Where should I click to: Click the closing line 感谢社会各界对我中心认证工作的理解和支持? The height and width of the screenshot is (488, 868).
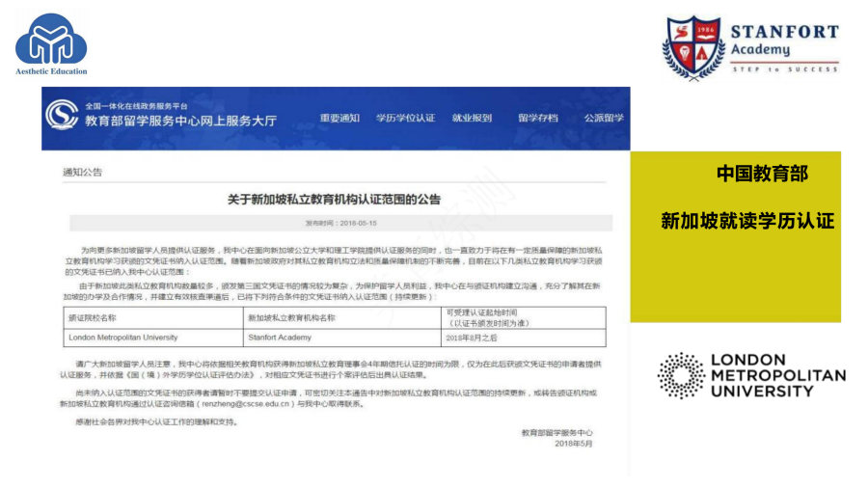[157, 422]
